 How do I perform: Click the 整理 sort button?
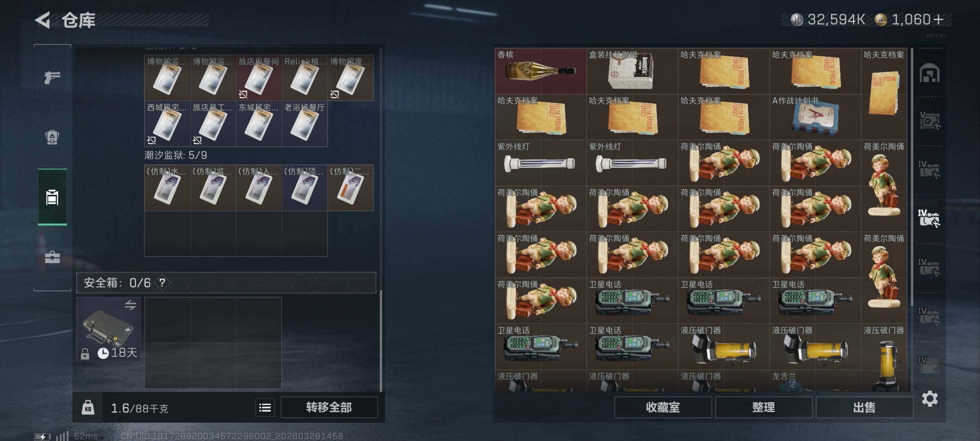[764, 407]
